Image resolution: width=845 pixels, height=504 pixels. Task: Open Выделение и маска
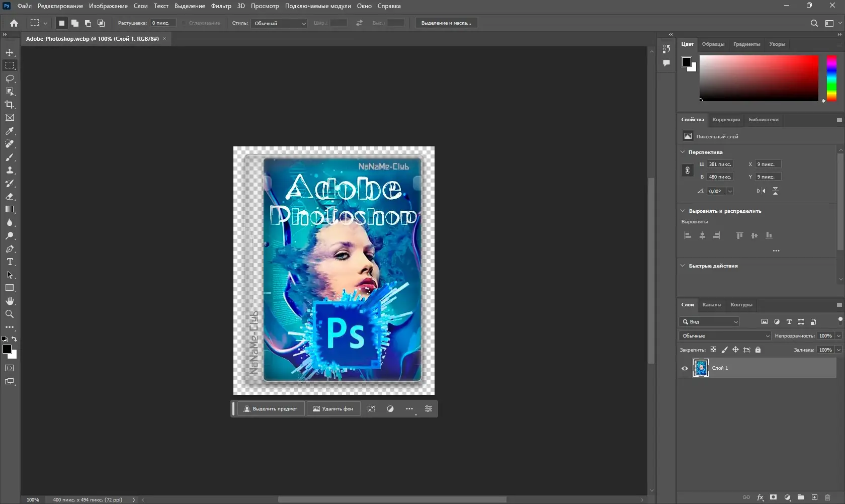(x=446, y=23)
